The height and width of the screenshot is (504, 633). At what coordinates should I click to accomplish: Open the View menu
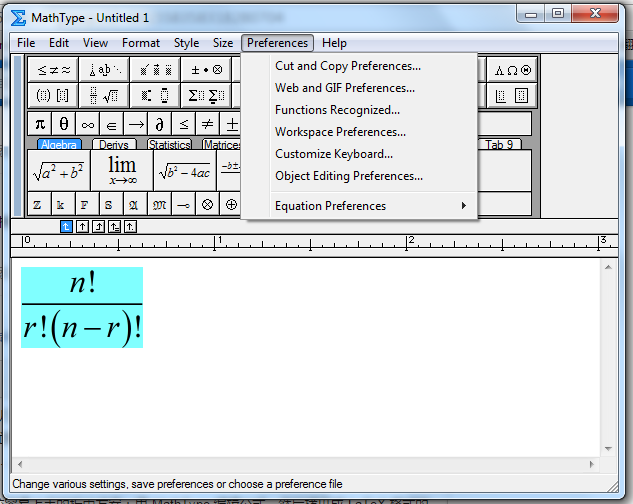tap(95, 43)
